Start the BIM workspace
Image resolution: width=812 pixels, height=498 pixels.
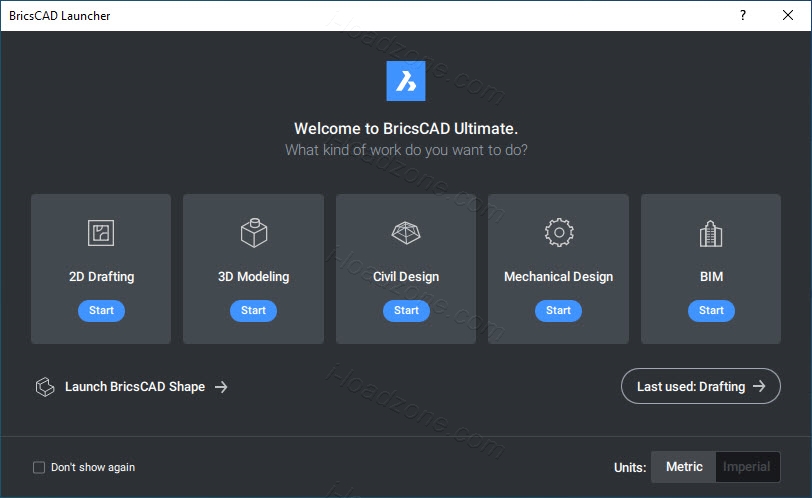[x=711, y=311]
